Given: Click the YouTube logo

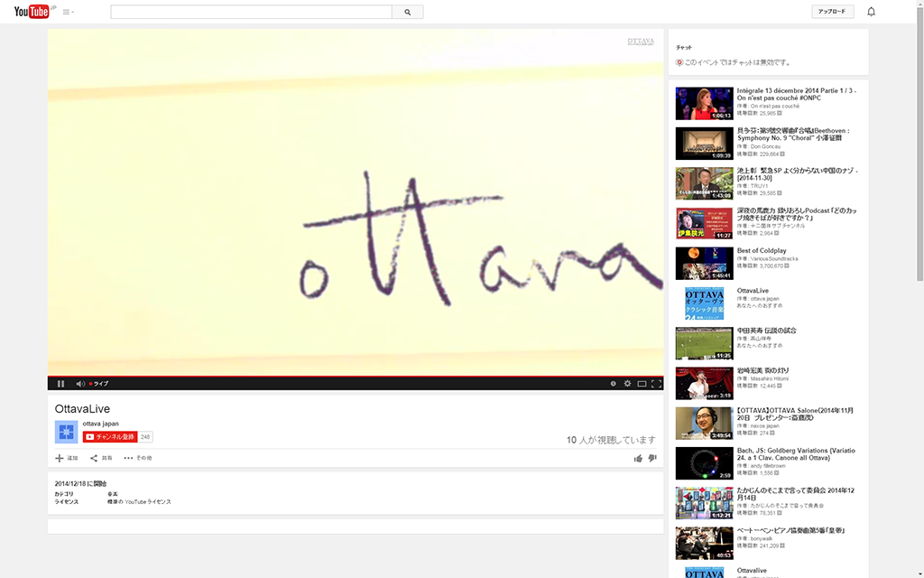Looking at the screenshot, I should pos(32,12).
